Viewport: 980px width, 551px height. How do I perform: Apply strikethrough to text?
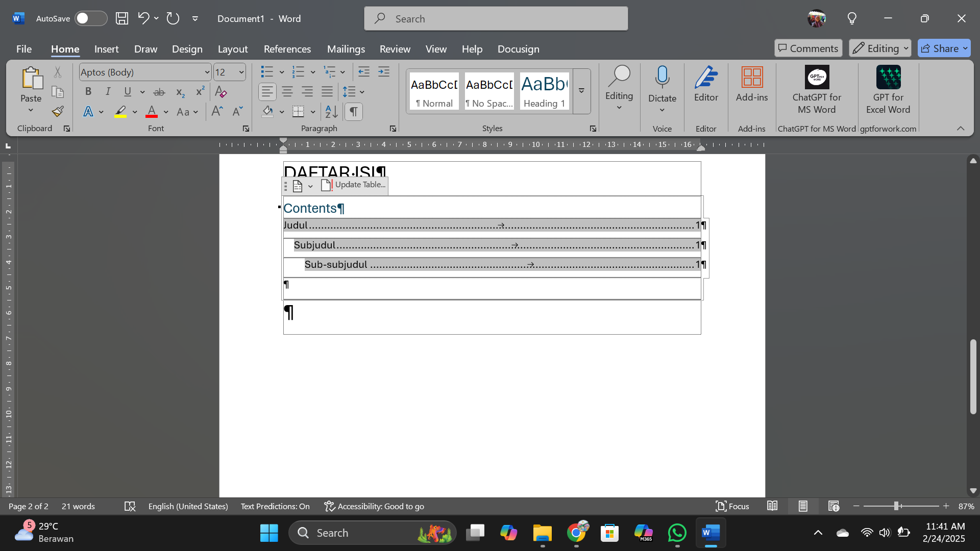159,92
